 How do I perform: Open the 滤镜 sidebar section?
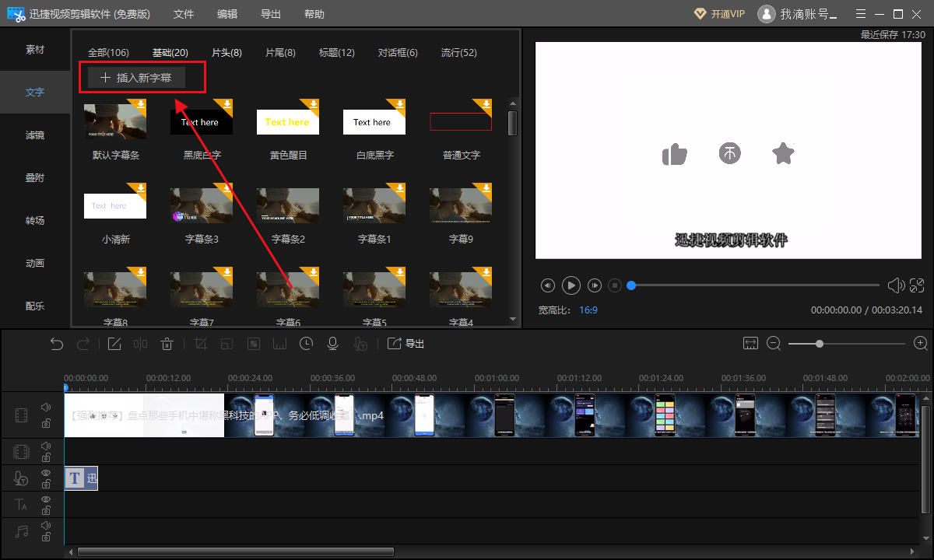point(35,135)
